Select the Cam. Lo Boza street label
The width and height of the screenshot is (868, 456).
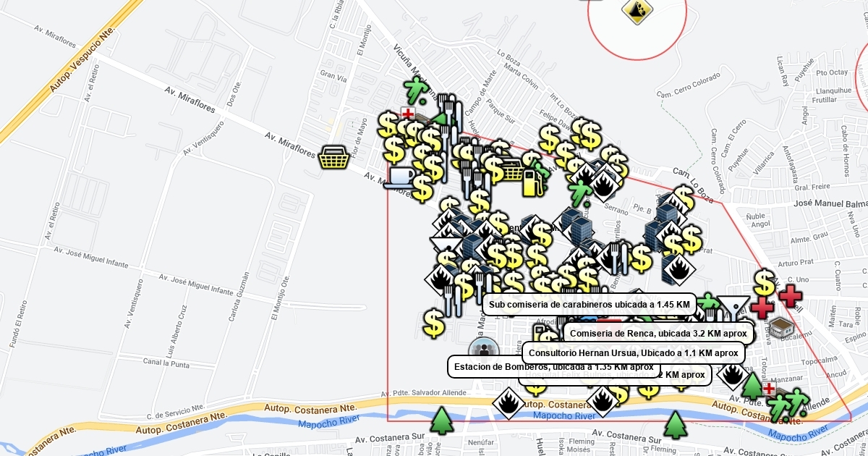click(694, 184)
